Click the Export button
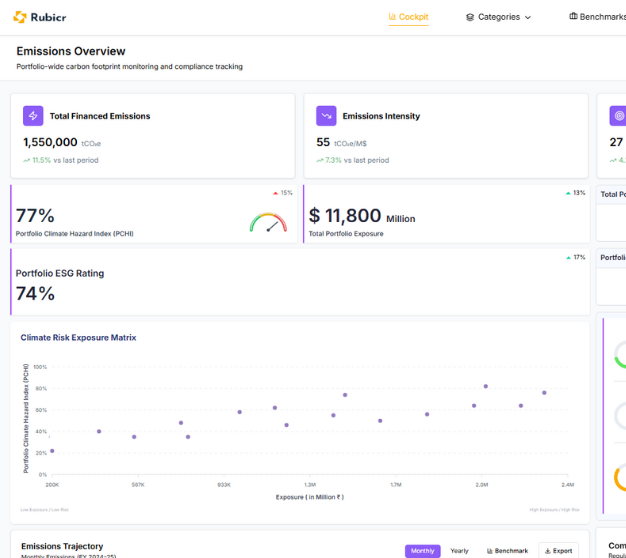 coord(558,550)
